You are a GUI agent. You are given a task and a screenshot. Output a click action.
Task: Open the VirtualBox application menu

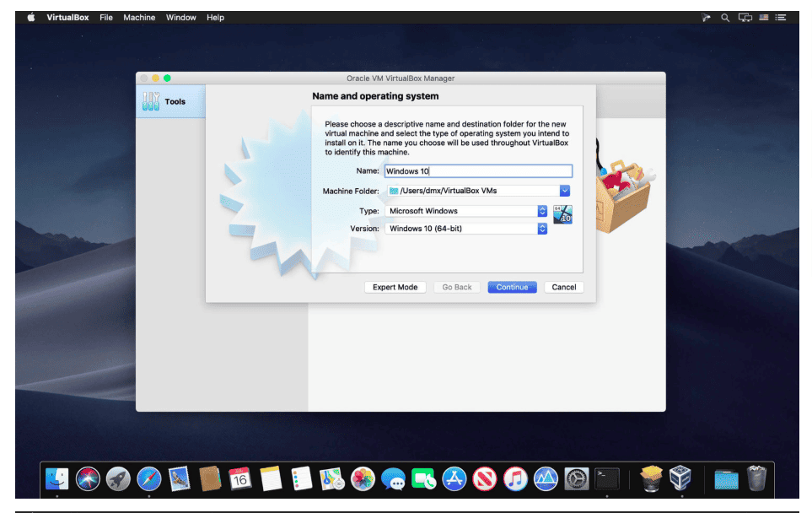[67, 18]
